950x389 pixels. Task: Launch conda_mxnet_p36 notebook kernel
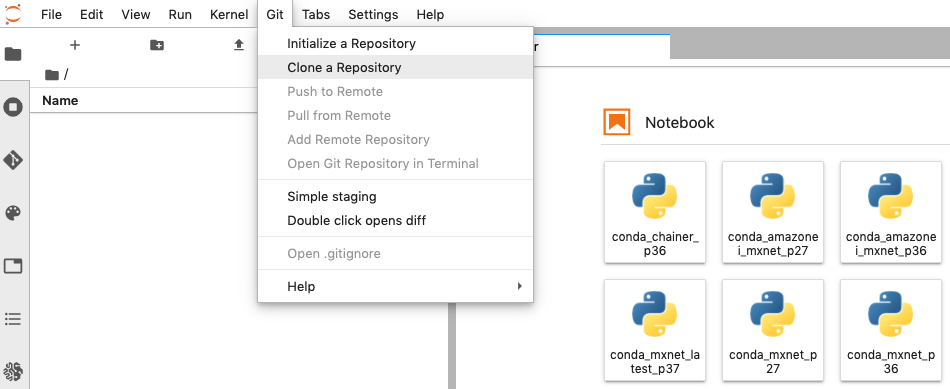click(891, 330)
